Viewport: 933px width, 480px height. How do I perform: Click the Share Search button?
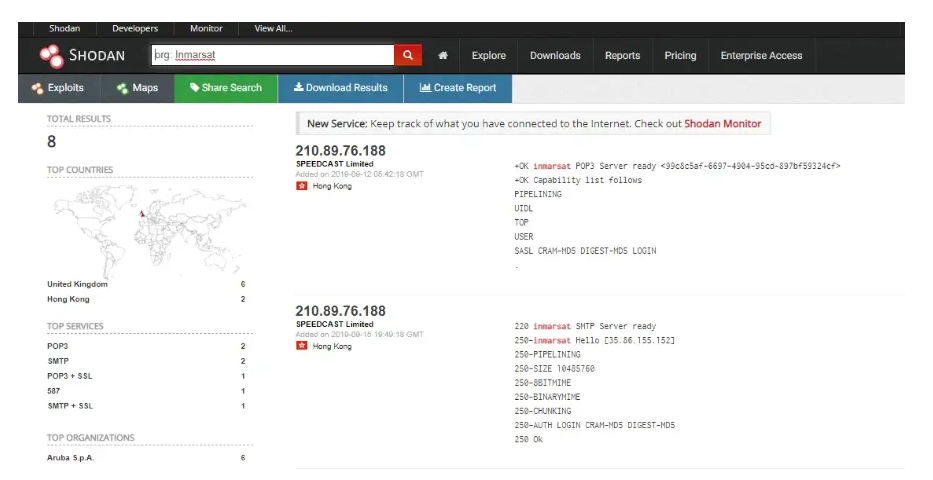click(x=226, y=88)
